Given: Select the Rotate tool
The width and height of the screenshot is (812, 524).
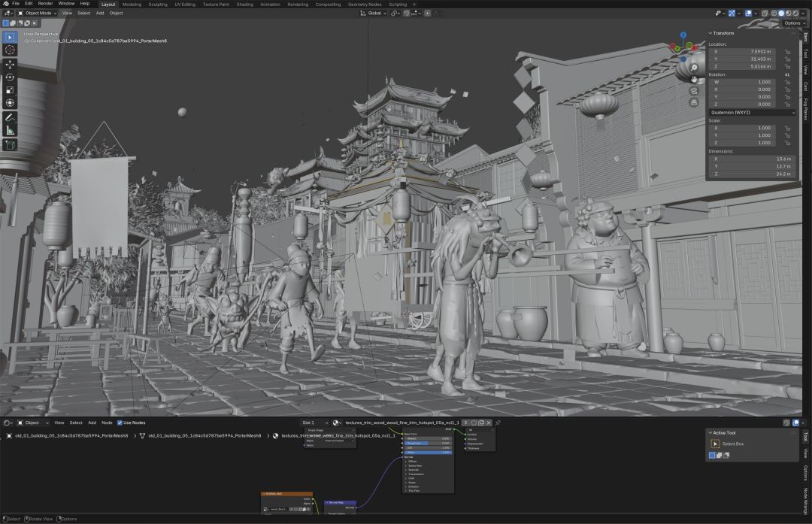Looking at the screenshot, I should (x=10, y=77).
